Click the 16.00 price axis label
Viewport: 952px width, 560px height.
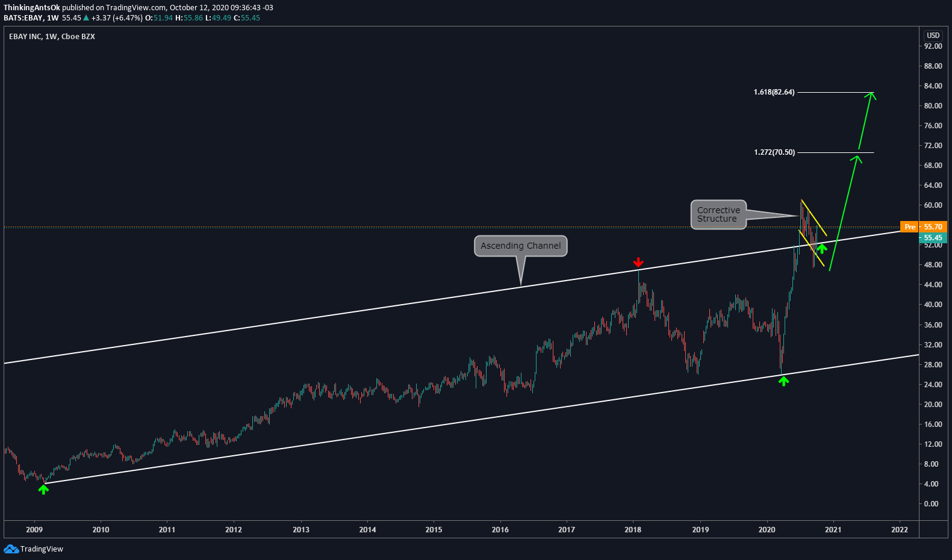pyautogui.click(x=933, y=425)
